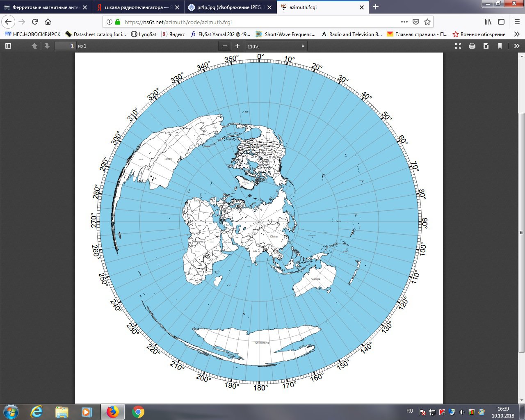Open the 110% zoom level dropdown
Screen dimensions: 525x420
pyautogui.click(x=276, y=46)
